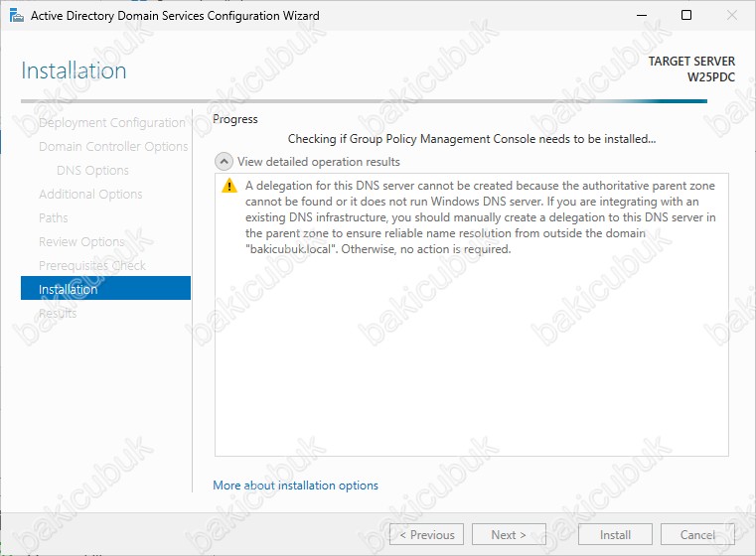
Task: Click the Next button
Action: coord(510,534)
